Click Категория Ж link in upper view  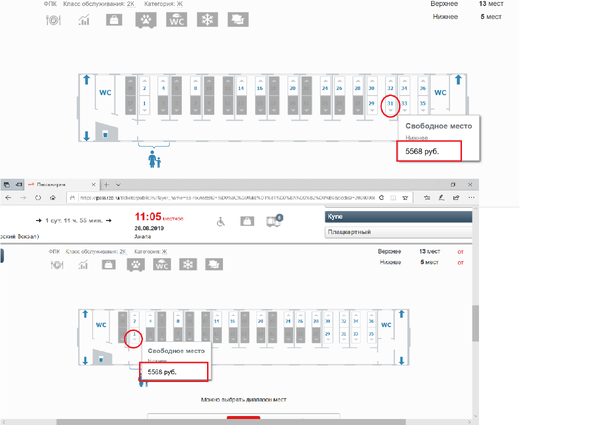[x=163, y=4]
